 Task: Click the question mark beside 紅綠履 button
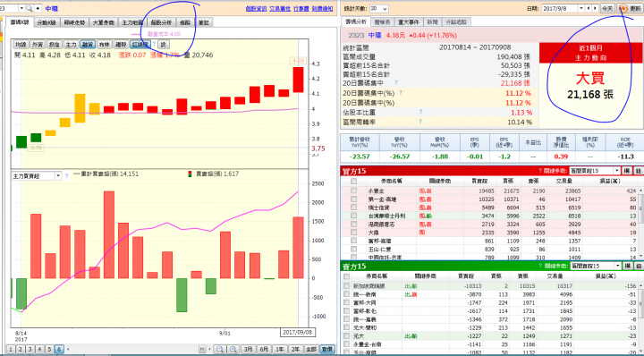[x=155, y=45]
